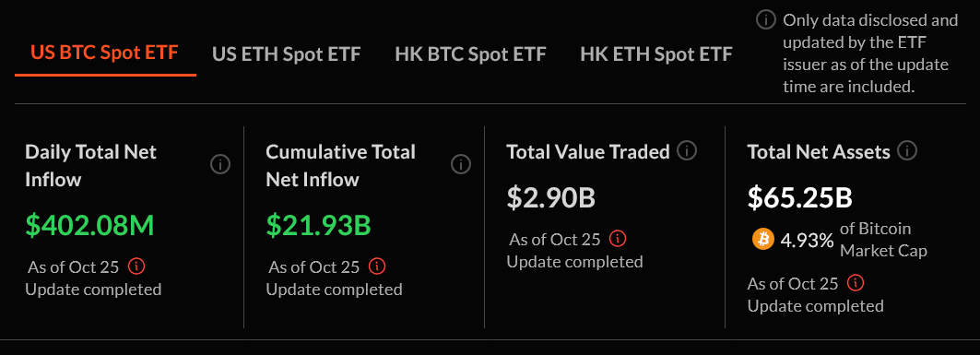Viewport: 980px width, 355px height.
Task: Select the US BTC Spot ETF tab
Action: point(105,53)
